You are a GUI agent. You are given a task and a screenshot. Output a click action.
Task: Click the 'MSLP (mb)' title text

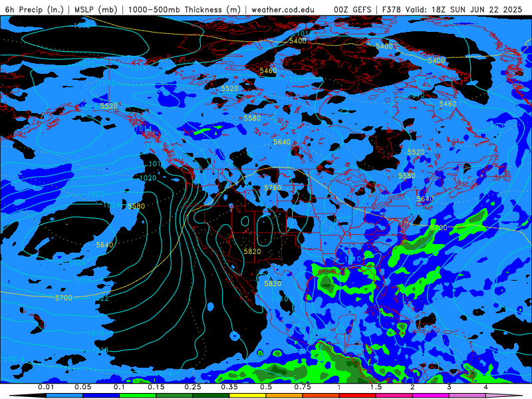96,9
